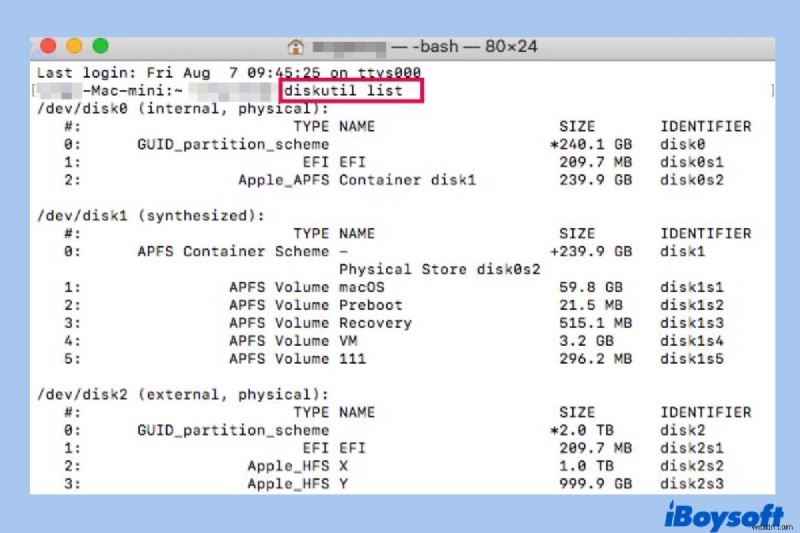Click the '111' volume name
Image resolution: width=800 pixels, height=533 pixels.
pyautogui.click(x=353, y=359)
